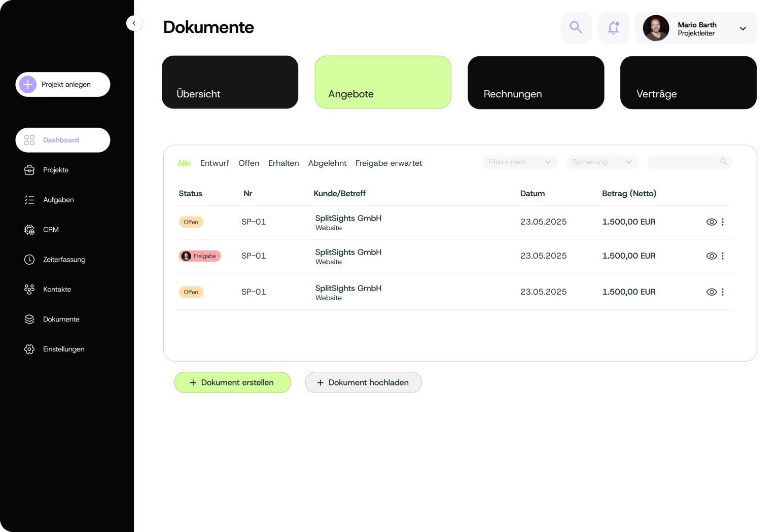Open Einstellungen gear in sidebar

(29, 349)
